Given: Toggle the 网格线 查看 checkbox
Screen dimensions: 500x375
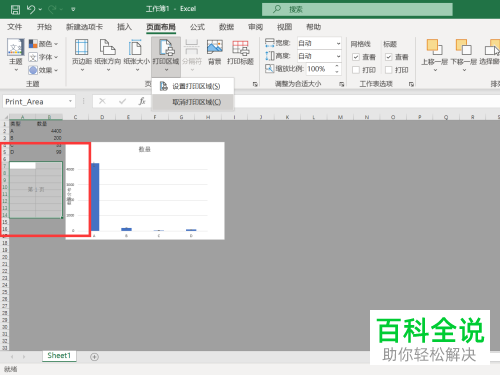Looking at the screenshot, I should click(356, 57).
